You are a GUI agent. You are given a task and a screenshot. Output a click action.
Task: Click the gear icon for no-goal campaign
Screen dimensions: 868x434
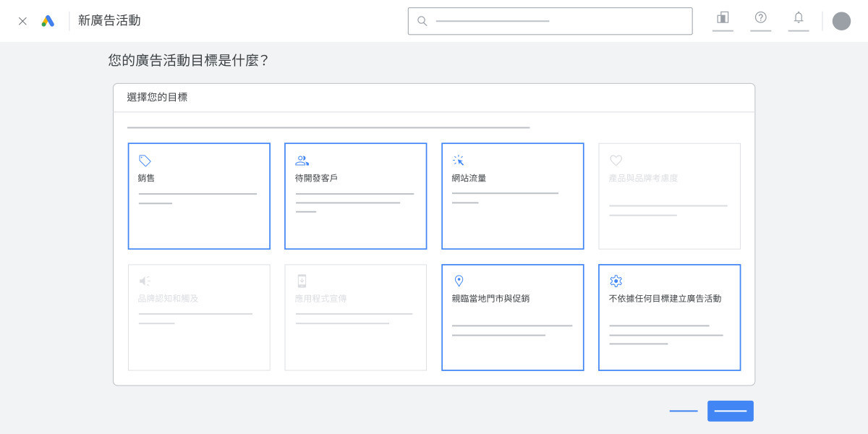616,281
